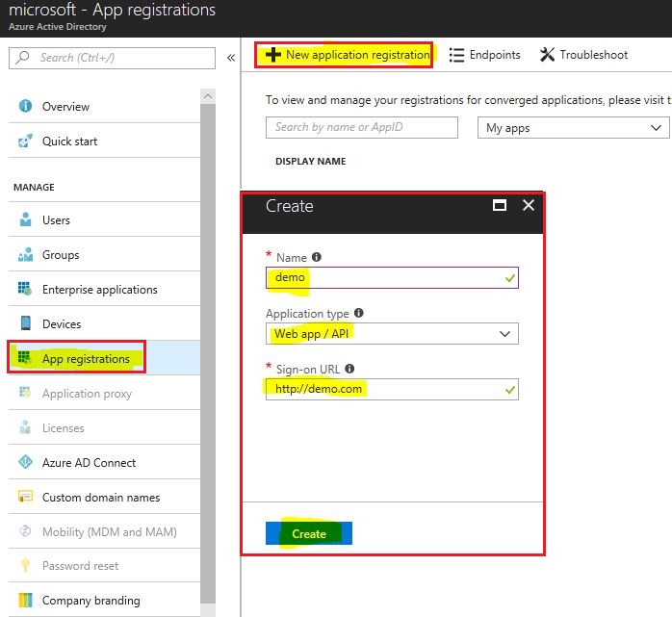Click the sidebar vertical scrollbar track
Screen dimensions: 672x617
(208, 353)
